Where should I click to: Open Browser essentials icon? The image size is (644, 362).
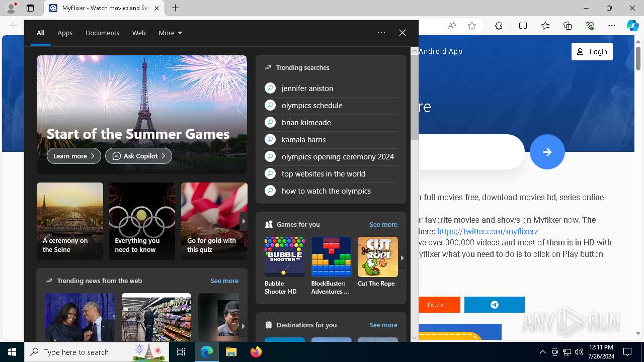590,26
